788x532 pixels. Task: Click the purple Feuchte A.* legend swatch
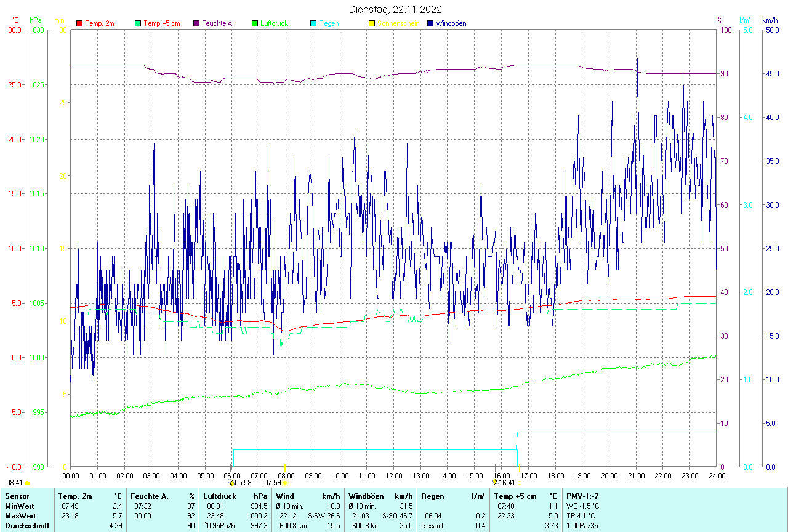(196, 23)
